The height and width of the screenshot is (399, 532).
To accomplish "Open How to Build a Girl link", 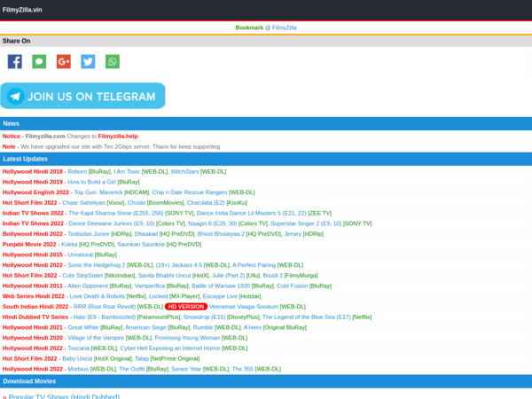I will tap(91, 182).
